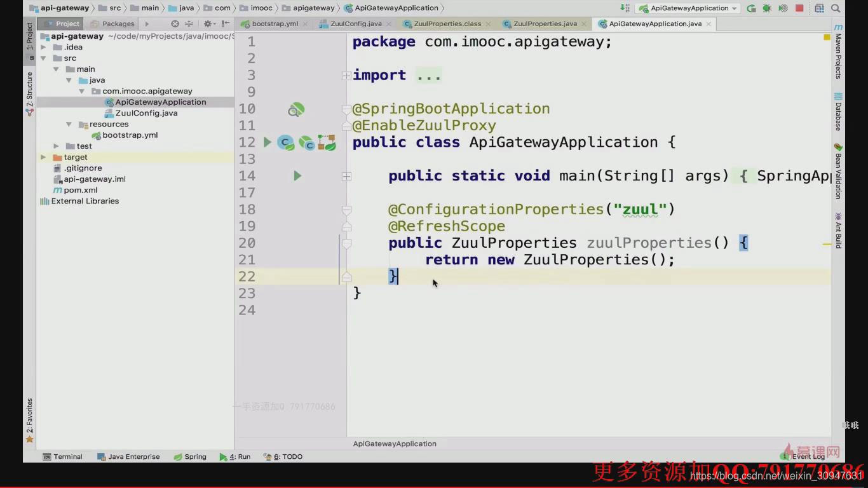This screenshot has width=868, height=488.
Task: Collapse com.imooc.apigateway package
Action: tap(81, 91)
